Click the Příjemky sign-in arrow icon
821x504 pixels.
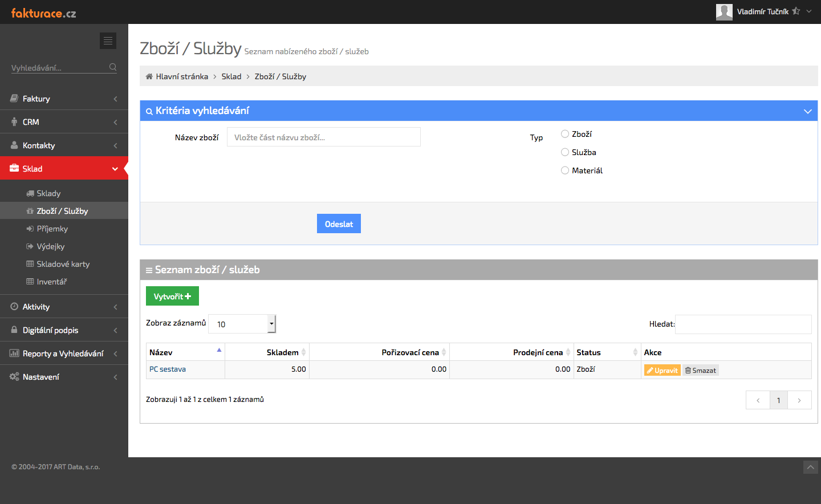click(x=30, y=229)
